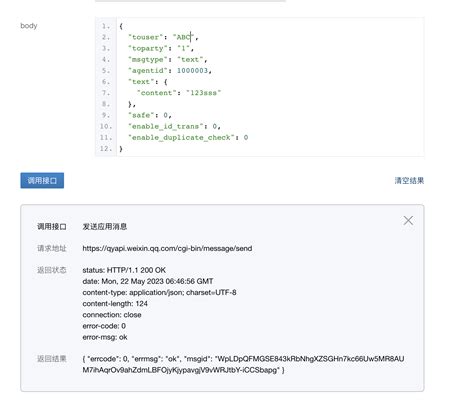Click the 调用接口 blue button
This screenshot has height=403, width=474.
click(42, 180)
